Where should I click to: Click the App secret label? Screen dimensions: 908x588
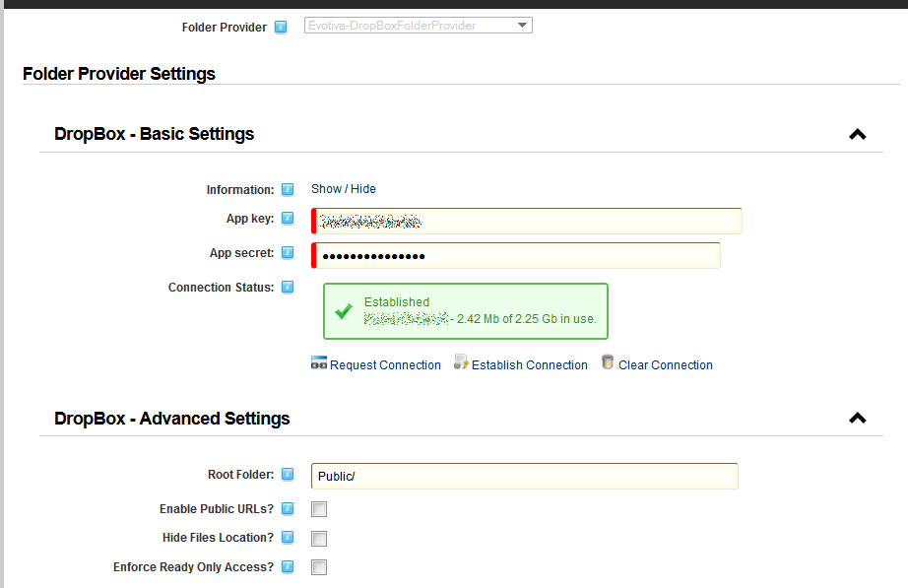click(241, 253)
